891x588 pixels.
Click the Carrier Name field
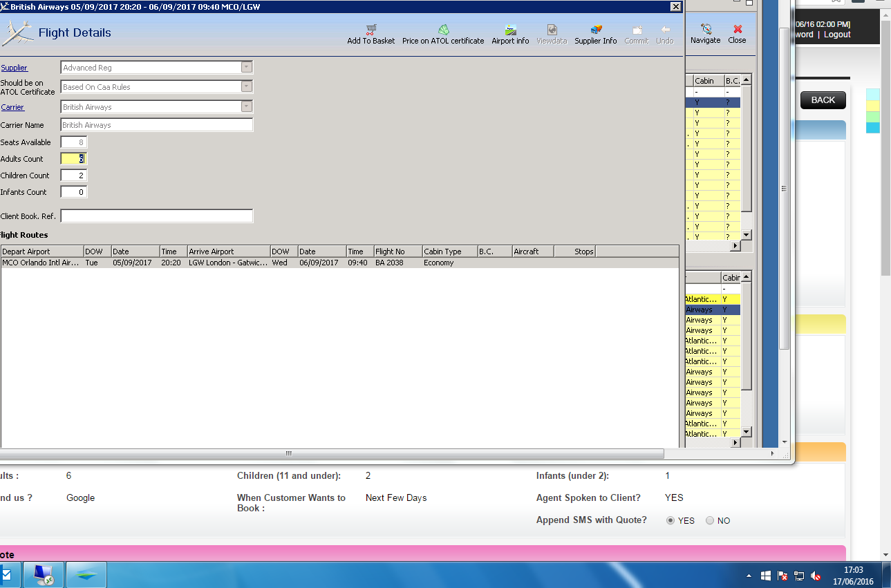[157, 125]
